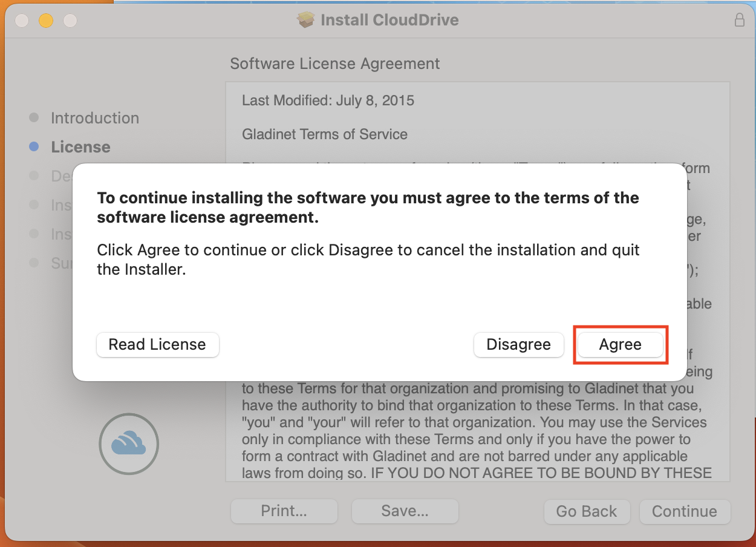756x547 pixels.
Task: Click the Go Back button
Action: (587, 511)
